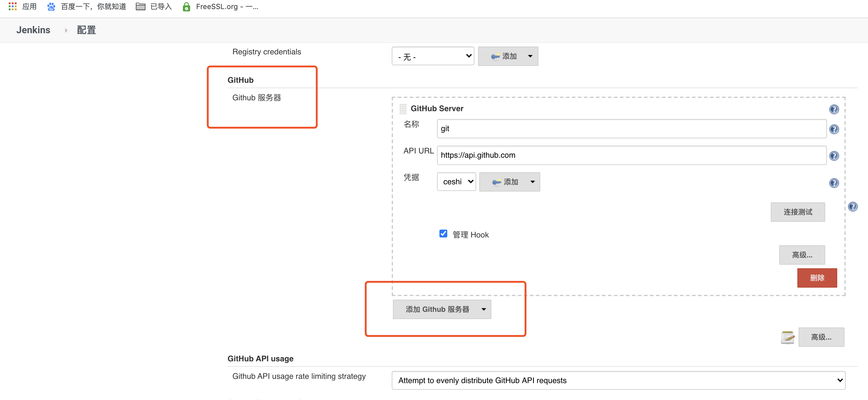The height and width of the screenshot is (400, 868).
Task: Click the API URL input field
Action: coord(631,155)
